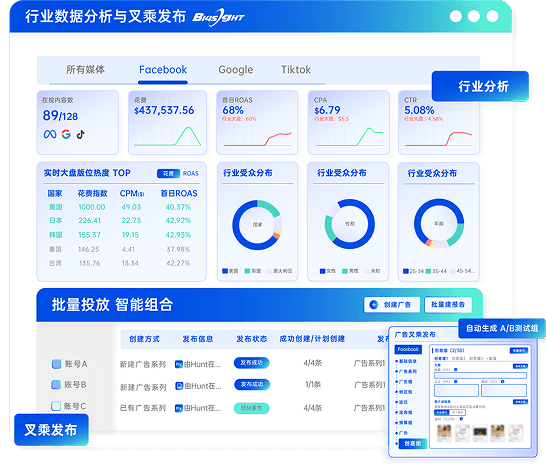Select Facebook tab in 广告叉乘发布 panel
This screenshot has height=464, width=546.
coord(408,349)
